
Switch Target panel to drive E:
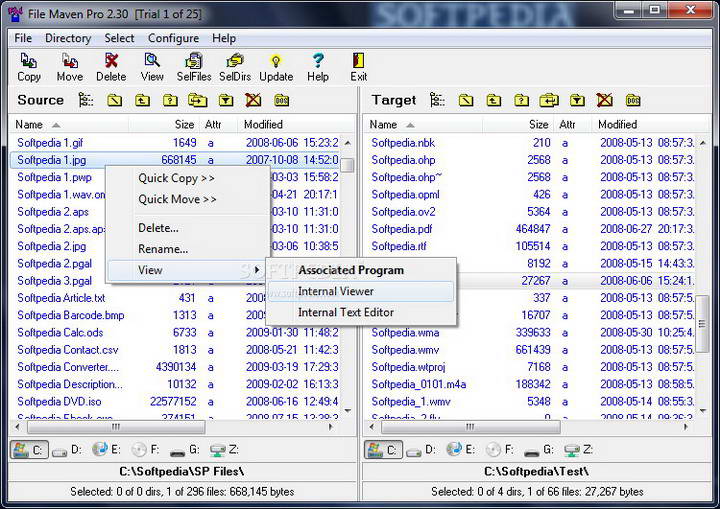(x=460, y=450)
